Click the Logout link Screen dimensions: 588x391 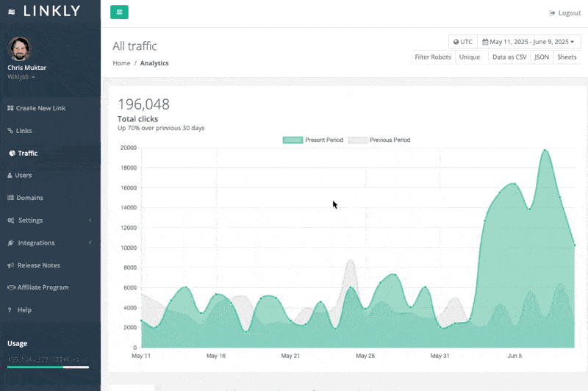[564, 12]
